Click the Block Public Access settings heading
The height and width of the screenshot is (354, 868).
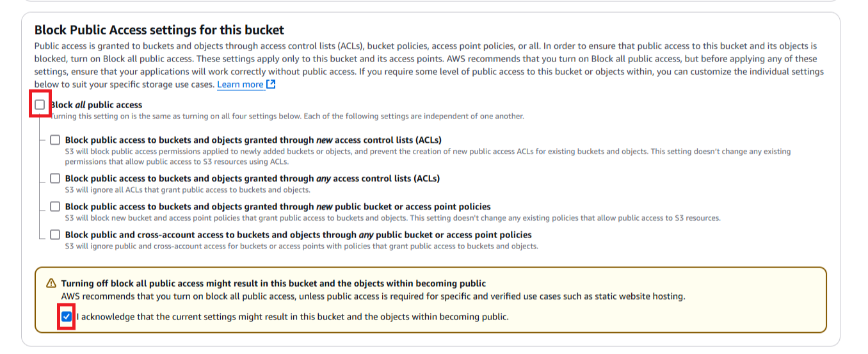(159, 30)
